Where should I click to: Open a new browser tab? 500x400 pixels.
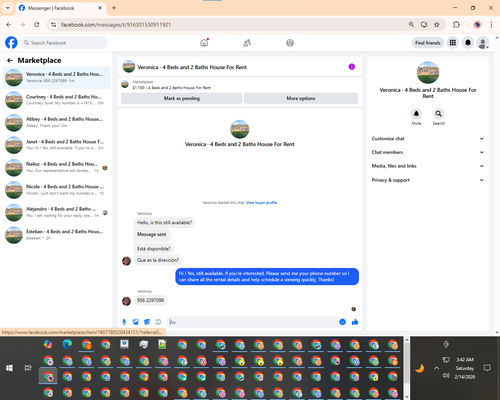click(x=114, y=8)
